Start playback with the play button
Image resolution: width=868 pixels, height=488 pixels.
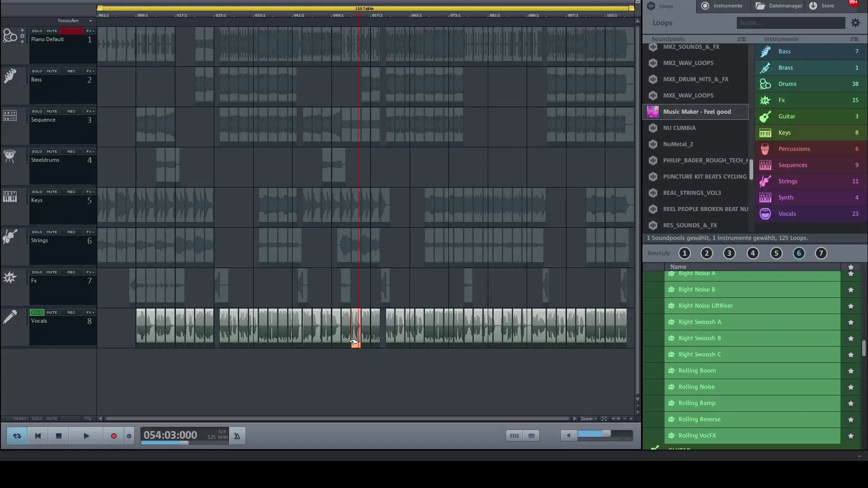[86, 436]
